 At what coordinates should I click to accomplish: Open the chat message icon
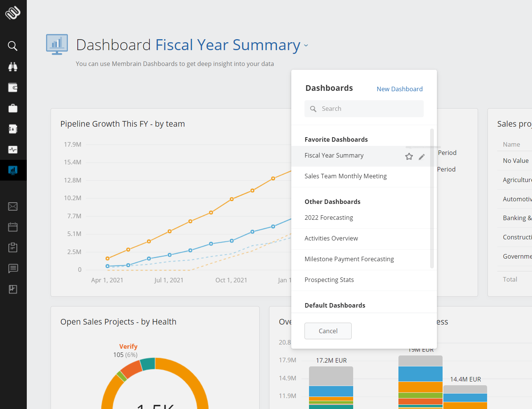[13, 268]
